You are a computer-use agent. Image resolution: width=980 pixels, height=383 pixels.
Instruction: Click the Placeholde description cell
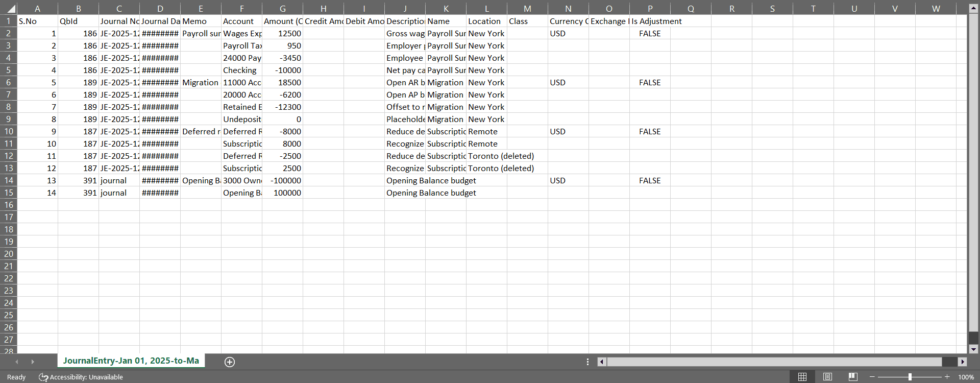pyautogui.click(x=405, y=119)
